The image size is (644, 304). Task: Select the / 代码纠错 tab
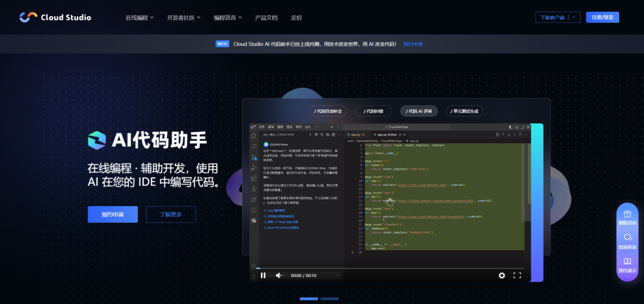click(374, 111)
